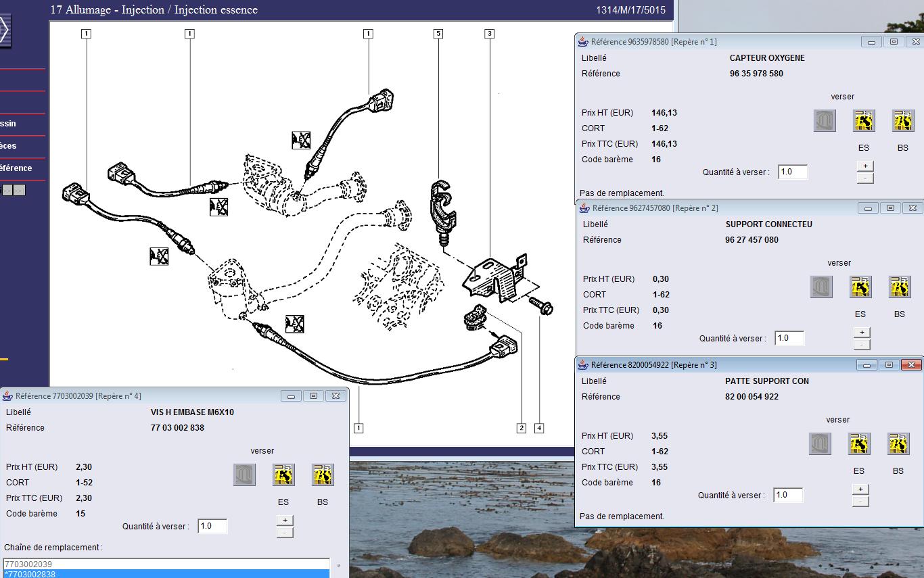Click ES icon in VIS H EMBASE window
Viewport: 924px width, 578px height.
click(x=283, y=475)
